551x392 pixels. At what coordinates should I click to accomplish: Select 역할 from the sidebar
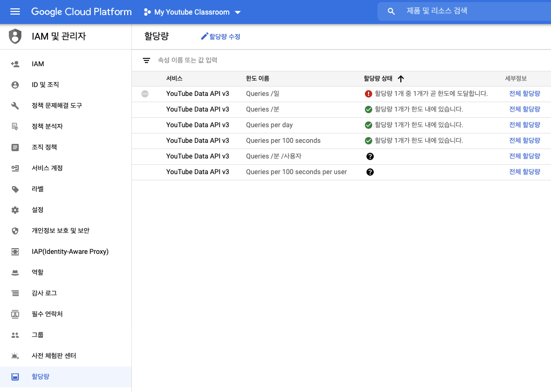pos(66,272)
